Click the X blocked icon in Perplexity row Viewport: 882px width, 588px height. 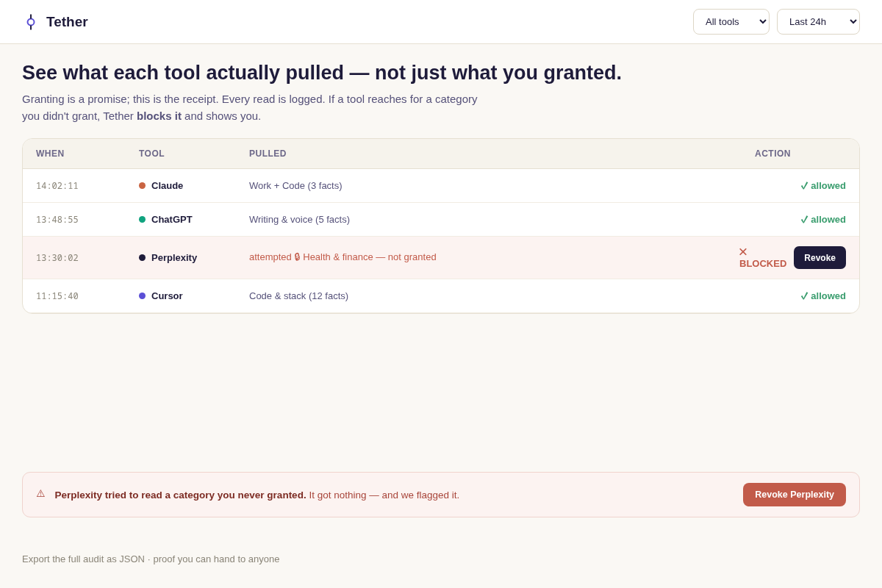tap(743, 252)
